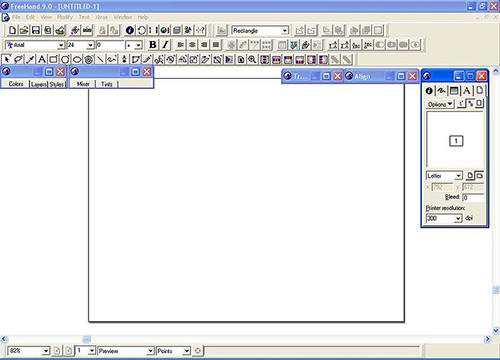This screenshot has height=360, width=500.
Task: Open the Object Inspector (black 'i') toolbar icon
Action: pos(130,30)
